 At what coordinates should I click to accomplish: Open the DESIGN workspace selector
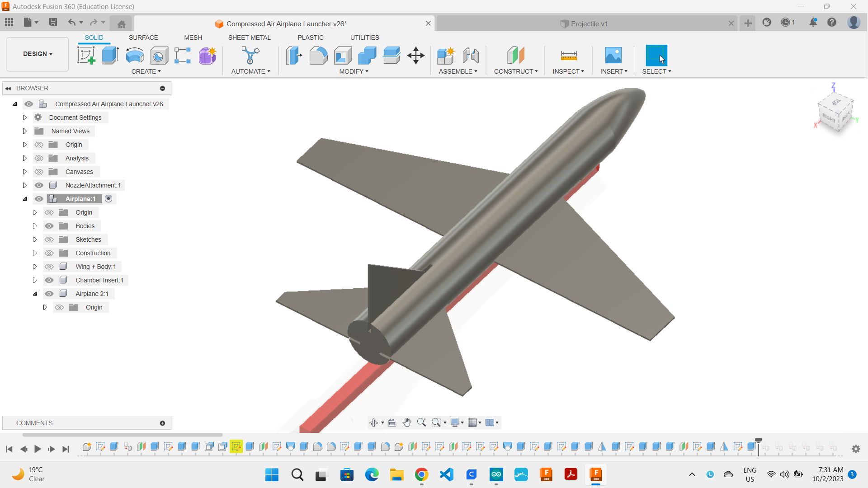coord(37,54)
